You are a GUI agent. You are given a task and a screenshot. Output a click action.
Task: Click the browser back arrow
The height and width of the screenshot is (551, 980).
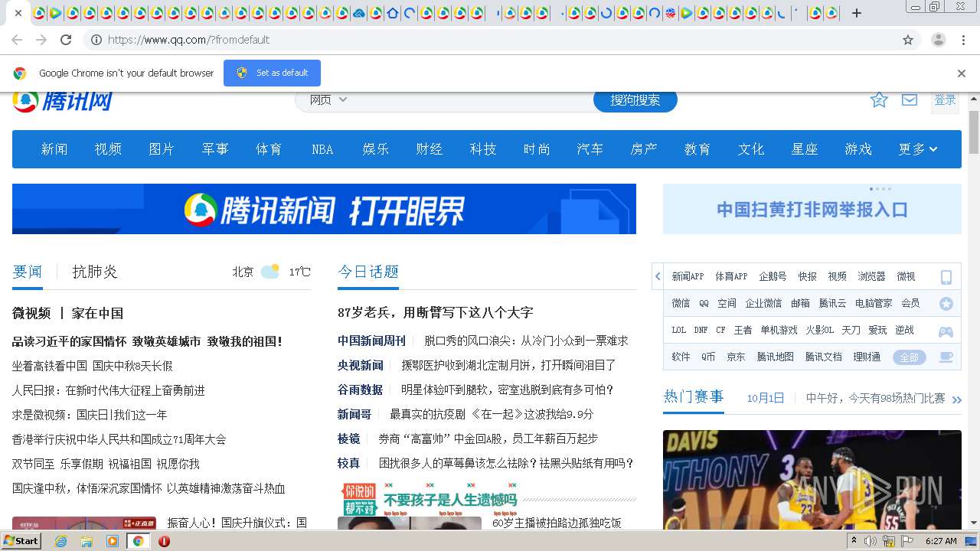[x=17, y=40]
